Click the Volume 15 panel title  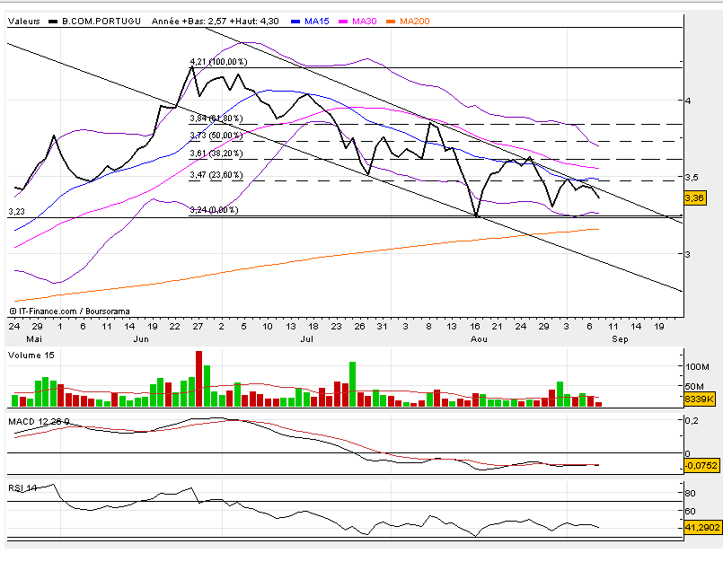tap(31, 355)
